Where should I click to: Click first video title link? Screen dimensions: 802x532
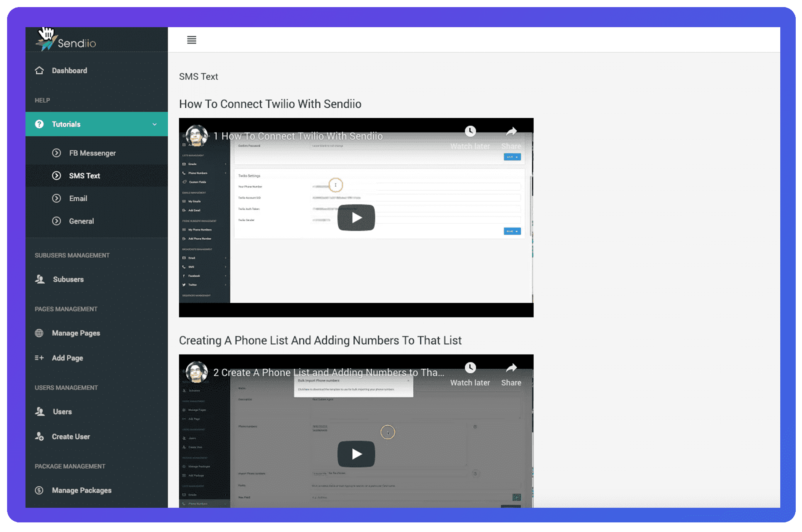[x=297, y=137]
